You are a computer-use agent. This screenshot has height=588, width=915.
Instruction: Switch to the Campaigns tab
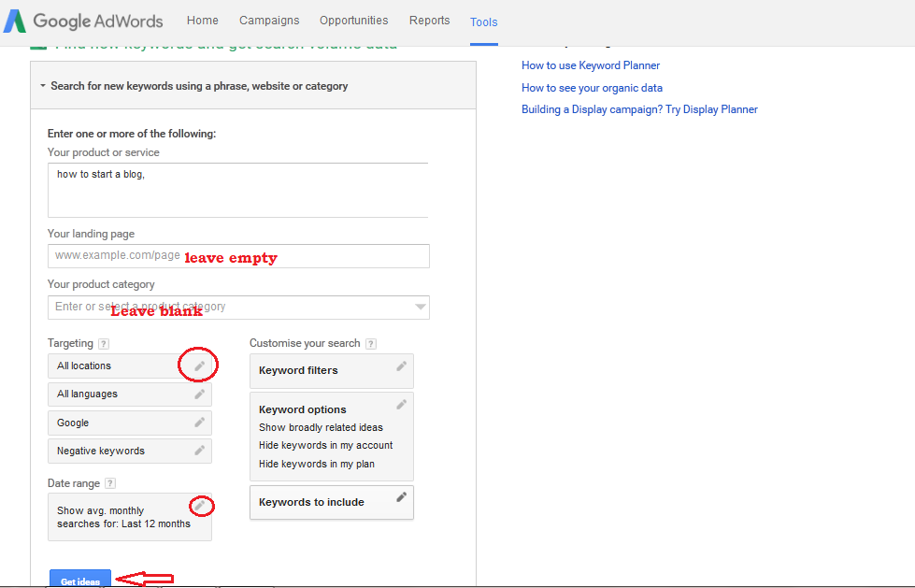(x=269, y=20)
